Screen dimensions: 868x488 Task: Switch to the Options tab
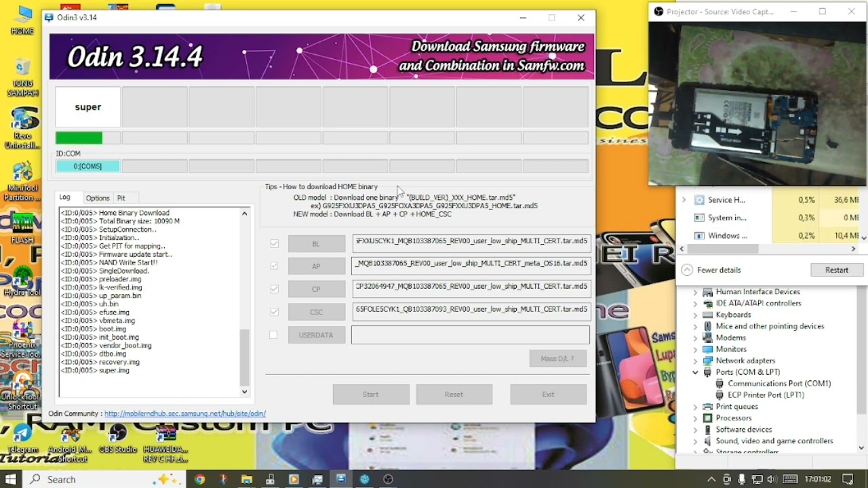click(98, 198)
